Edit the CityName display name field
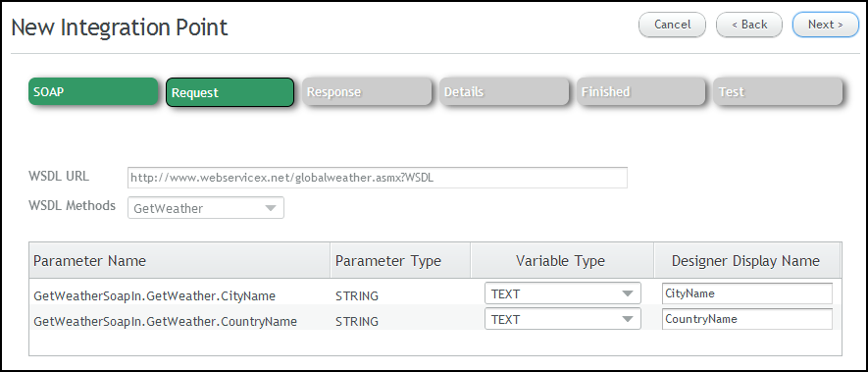Viewport: 868px width, 372px height. (x=746, y=293)
